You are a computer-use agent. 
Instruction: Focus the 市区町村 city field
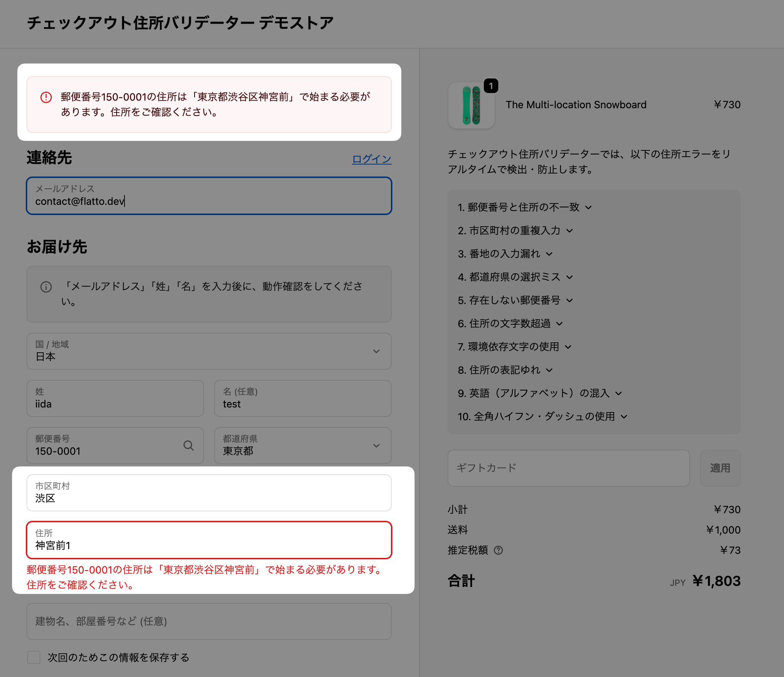click(x=209, y=493)
